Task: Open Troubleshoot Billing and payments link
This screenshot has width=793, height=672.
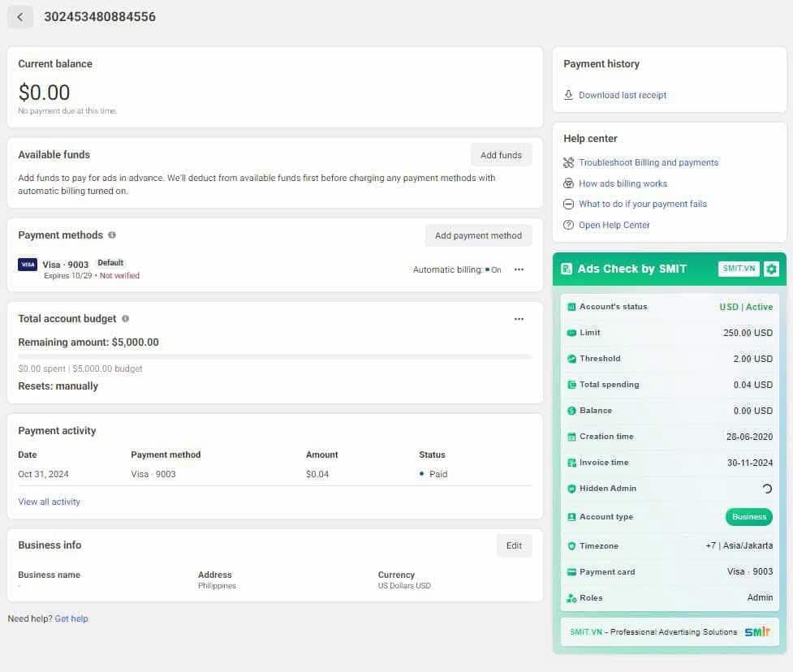Action: (649, 162)
